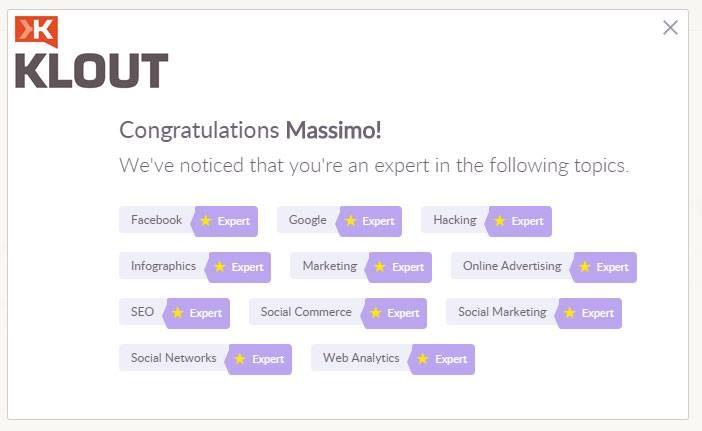Open the Infographics topic
This screenshot has width=702, height=431.
[x=163, y=266]
